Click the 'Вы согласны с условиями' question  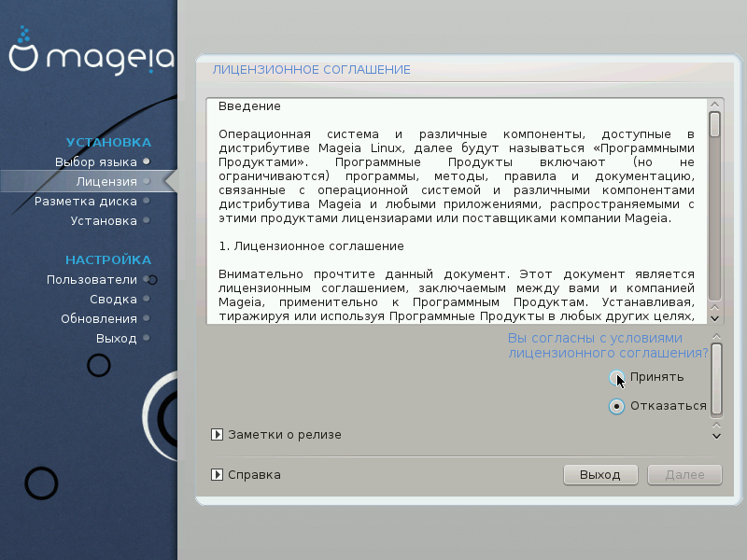609,345
